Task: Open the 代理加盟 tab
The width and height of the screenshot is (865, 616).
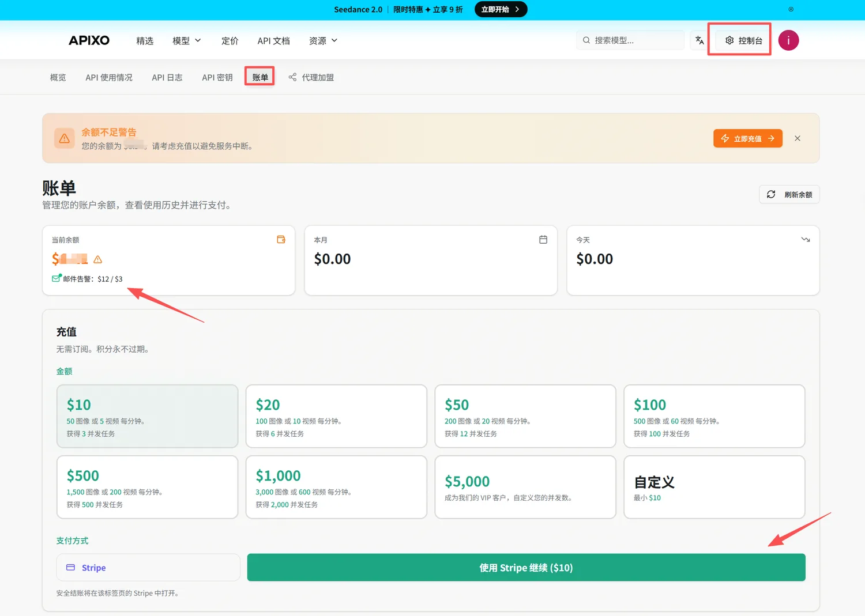Action: [x=311, y=77]
